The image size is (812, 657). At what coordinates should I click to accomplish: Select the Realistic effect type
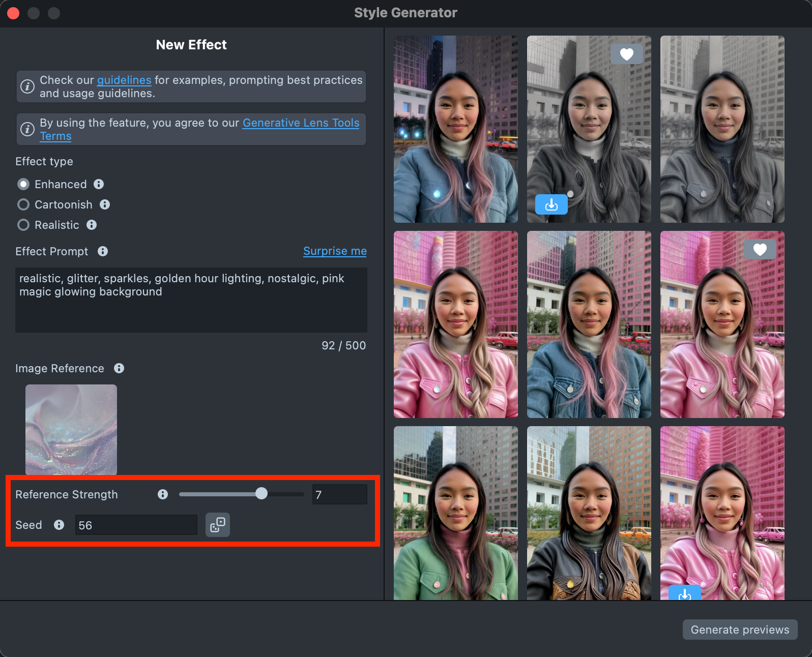coord(23,225)
